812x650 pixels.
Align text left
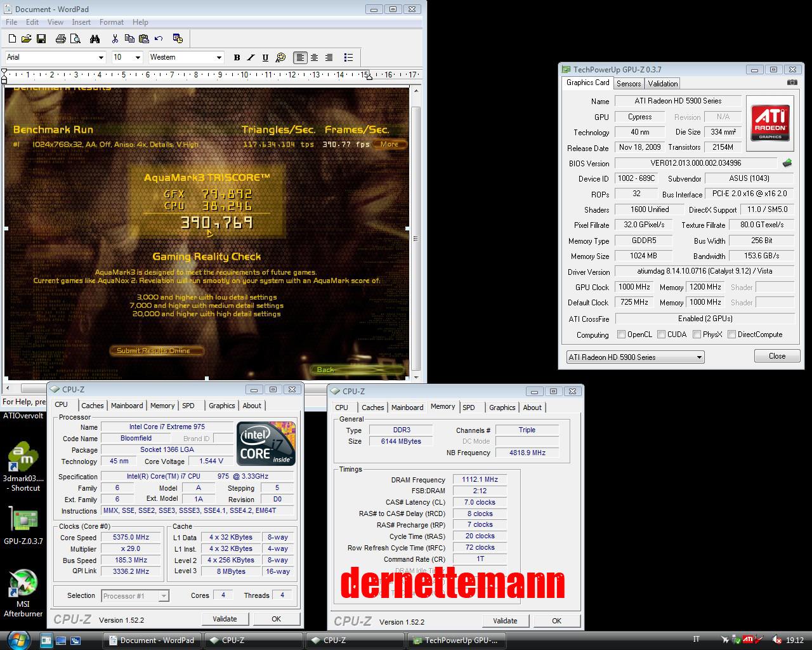coord(300,57)
